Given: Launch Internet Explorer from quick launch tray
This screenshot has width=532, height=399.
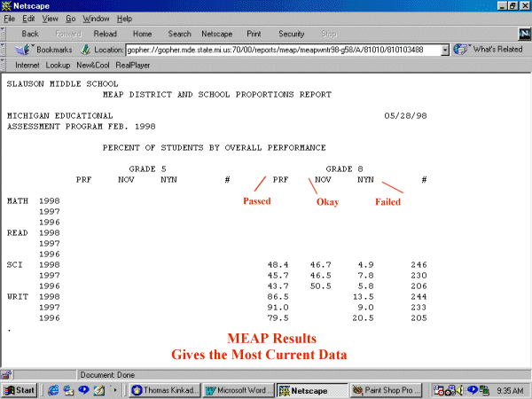Looking at the screenshot, I should tap(53, 390).
